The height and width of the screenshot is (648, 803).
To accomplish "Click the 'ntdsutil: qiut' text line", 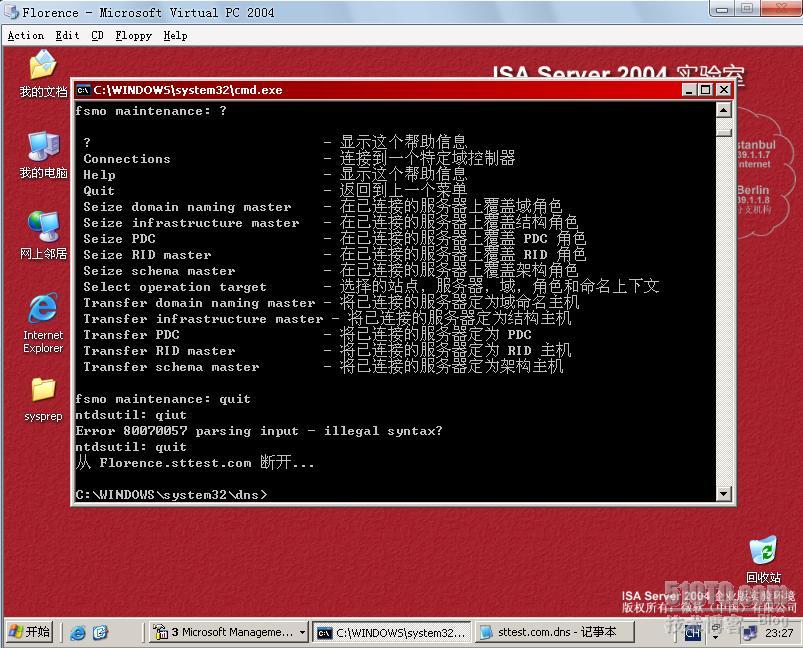I will pyautogui.click(x=131, y=415).
